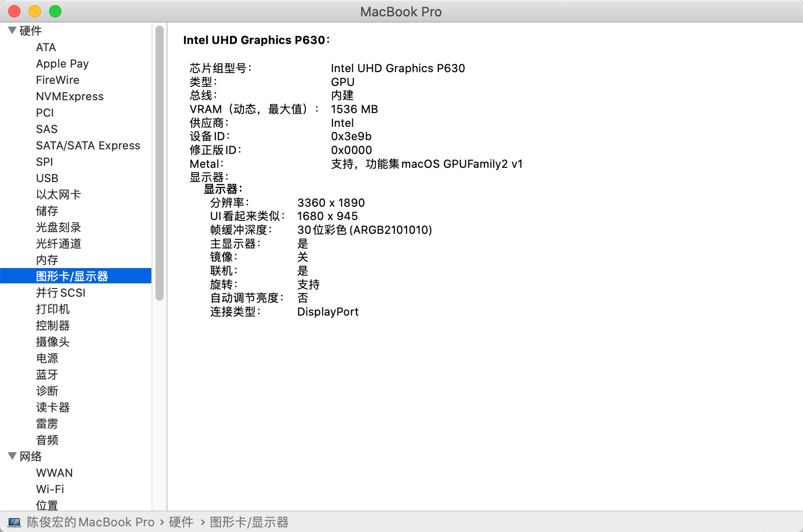Open the 雷雳 entry

click(x=47, y=424)
